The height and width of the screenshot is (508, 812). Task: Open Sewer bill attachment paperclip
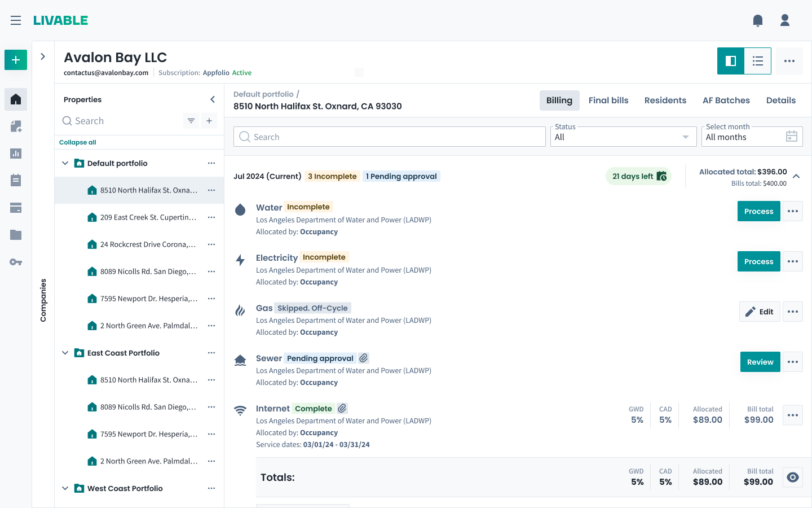(x=364, y=358)
